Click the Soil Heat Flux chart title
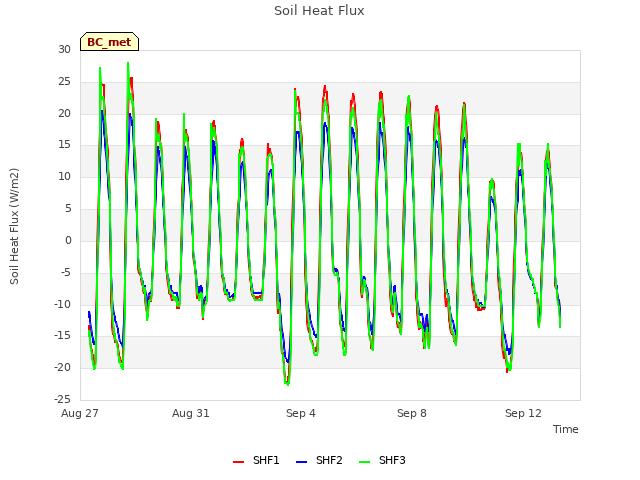 [x=319, y=11]
